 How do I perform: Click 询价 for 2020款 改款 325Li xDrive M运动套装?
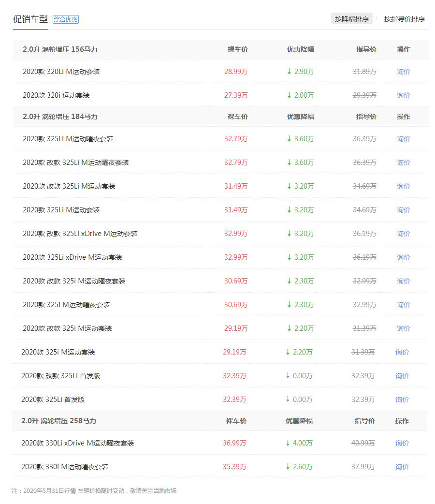coord(403,233)
